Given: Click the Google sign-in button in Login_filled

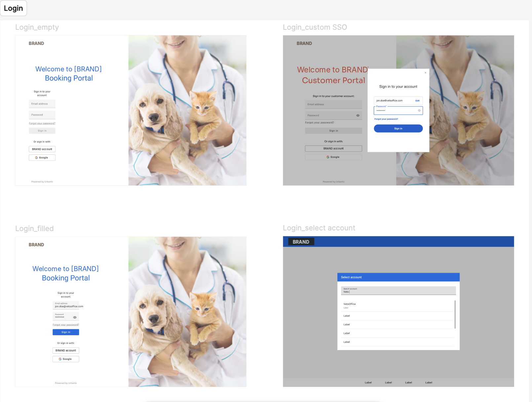Looking at the screenshot, I should [x=66, y=359].
